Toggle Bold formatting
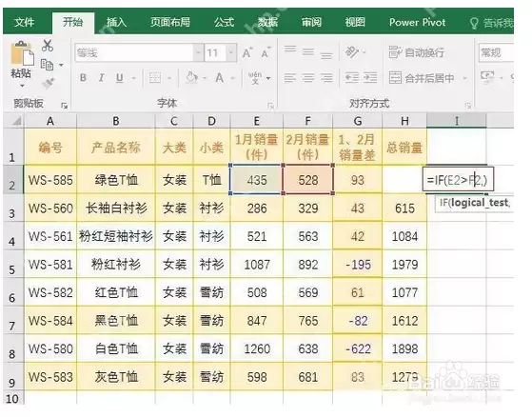Viewport: 532px width, 417px height. [x=83, y=78]
